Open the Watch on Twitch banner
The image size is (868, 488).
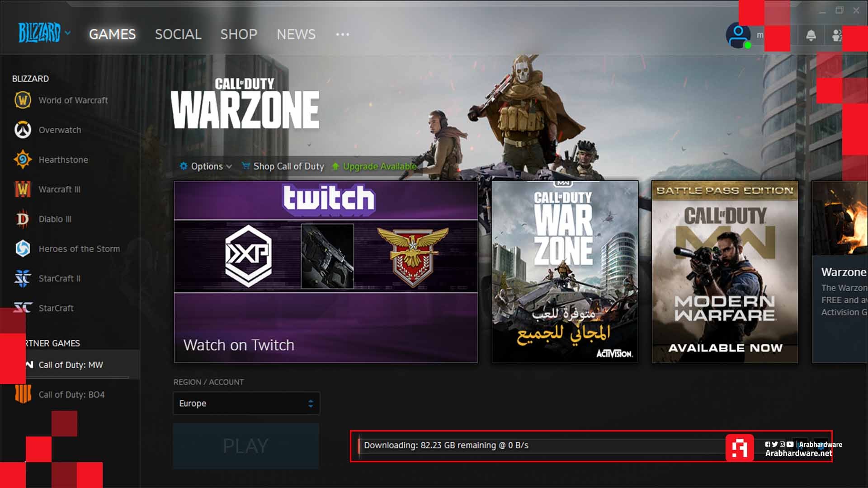click(x=325, y=272)
